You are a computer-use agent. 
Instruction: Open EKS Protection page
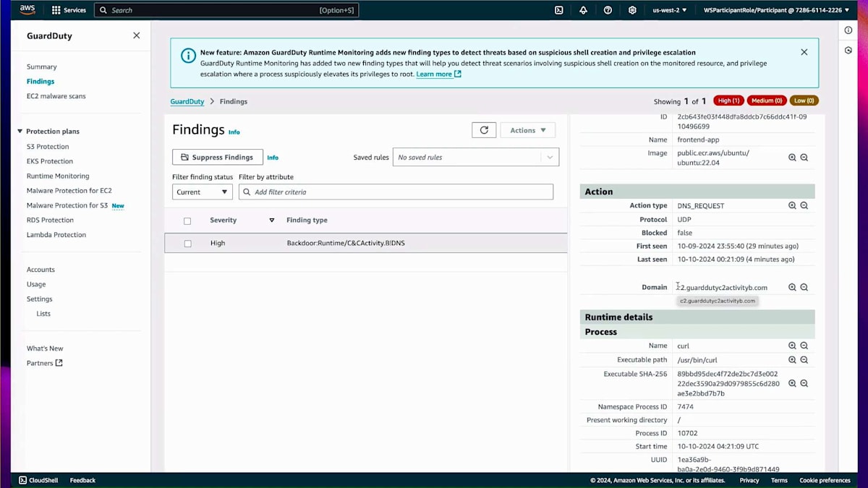pyautogui.click(x=50, y=161)
